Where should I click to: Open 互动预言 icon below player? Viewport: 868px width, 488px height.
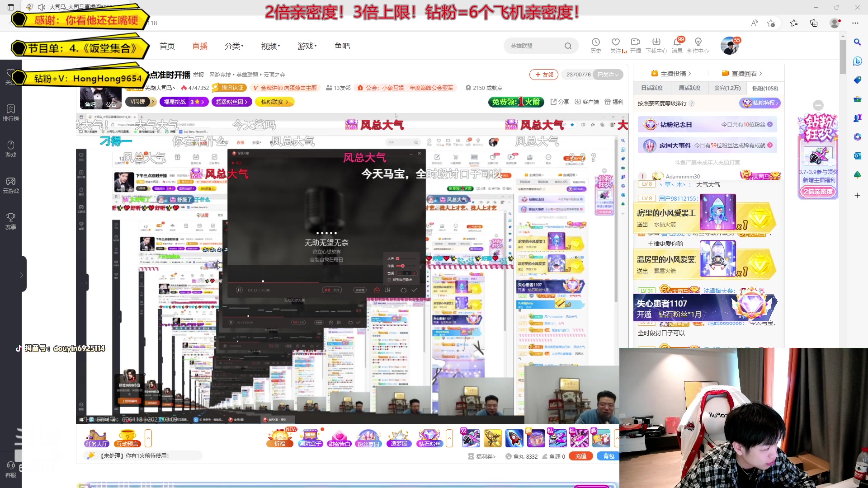[x=127, y=438]
